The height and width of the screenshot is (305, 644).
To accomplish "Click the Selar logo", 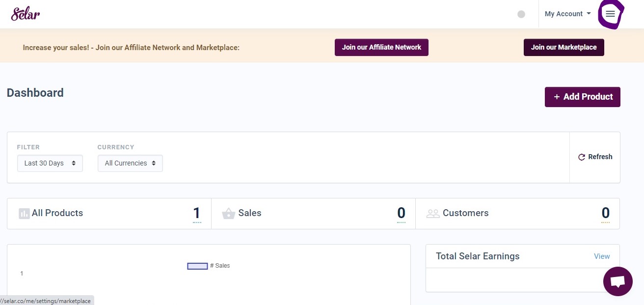I will [25, 14].
